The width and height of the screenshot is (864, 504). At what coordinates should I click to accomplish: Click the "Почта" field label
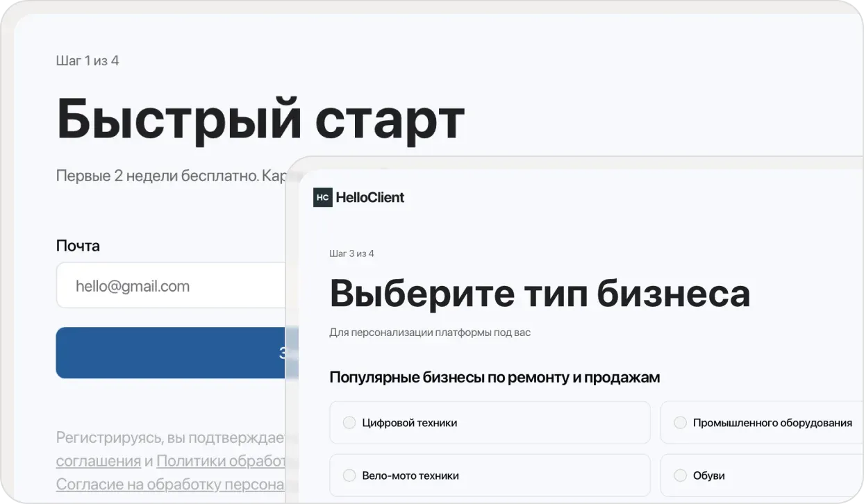tap(77, 246)
